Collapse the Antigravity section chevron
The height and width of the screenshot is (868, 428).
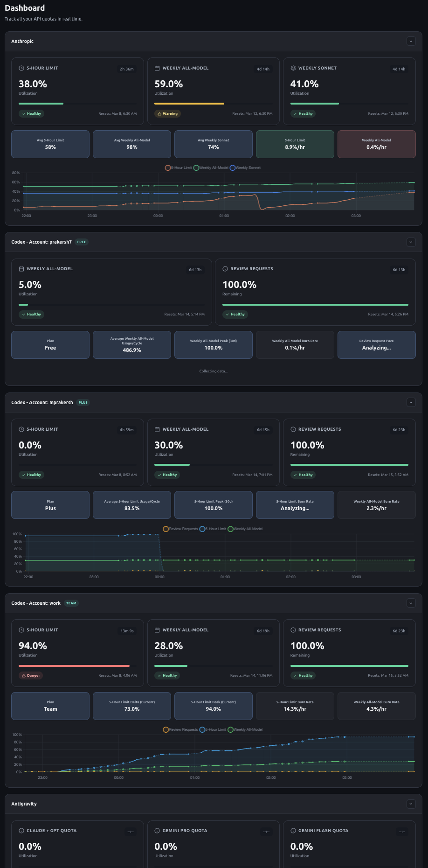point(411,804)
